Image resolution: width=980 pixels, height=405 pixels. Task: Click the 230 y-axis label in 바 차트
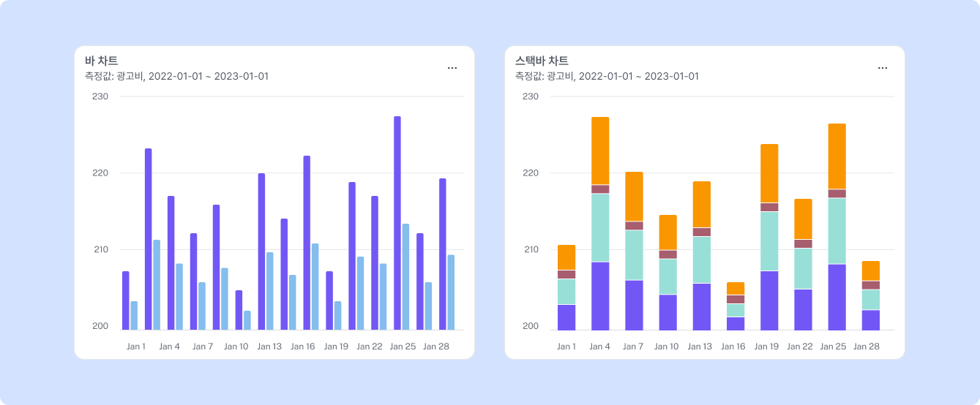pos(100,96)
